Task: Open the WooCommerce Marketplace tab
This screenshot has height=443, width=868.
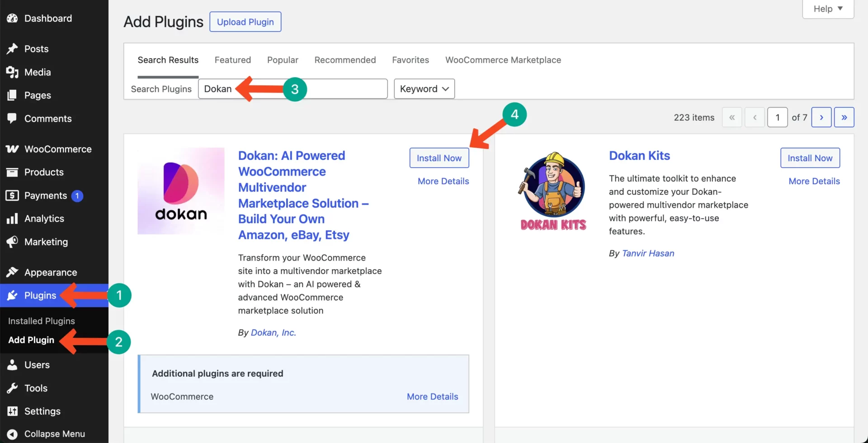Action: 503,60
